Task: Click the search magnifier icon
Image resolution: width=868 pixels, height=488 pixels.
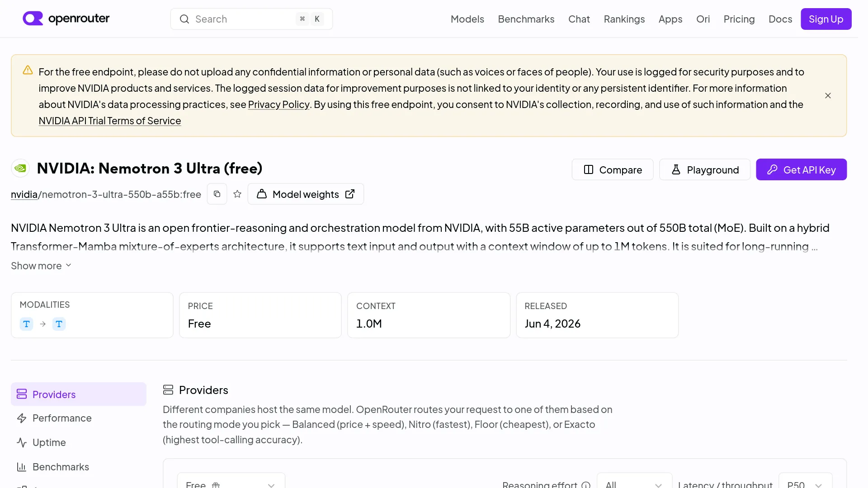Action: click(184, 19)
